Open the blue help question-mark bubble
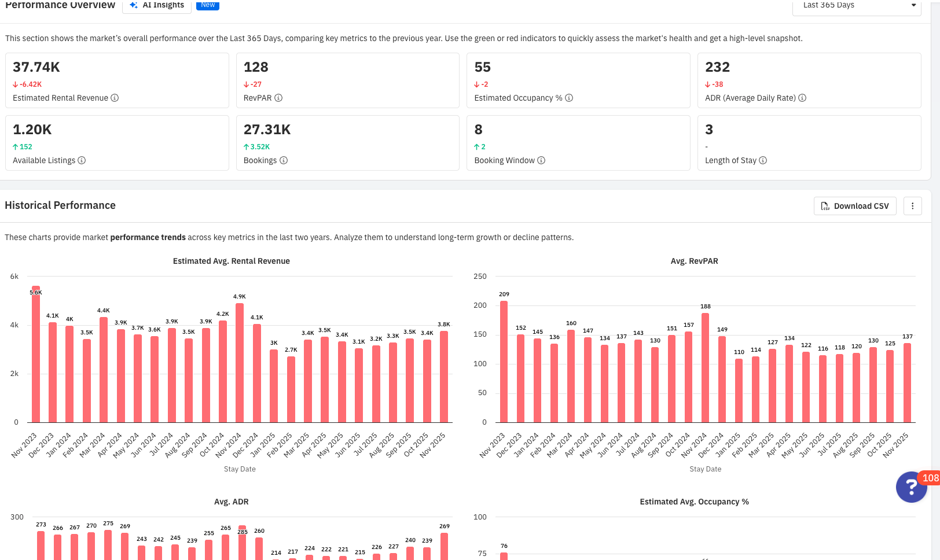The width and height of the screenshot is (940, 560). coord(911,487)
